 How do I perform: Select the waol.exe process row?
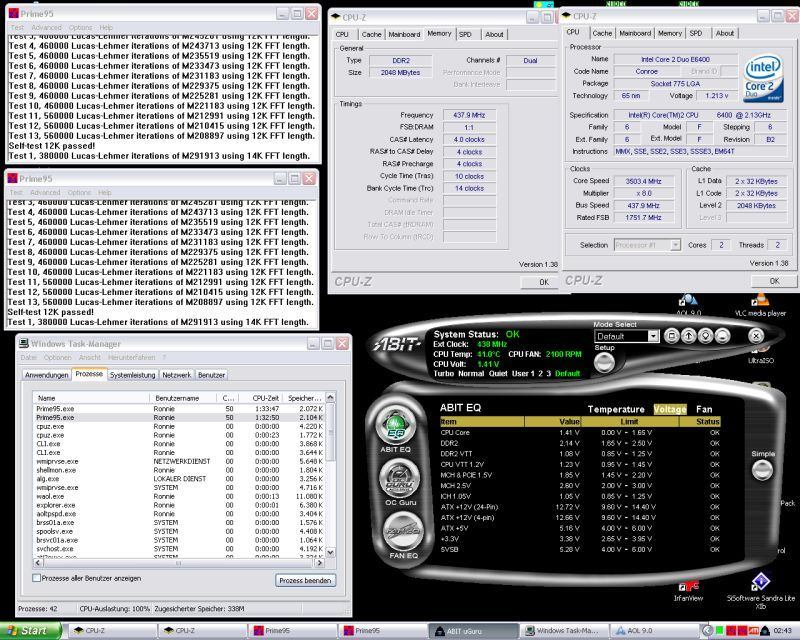[179, 496]
